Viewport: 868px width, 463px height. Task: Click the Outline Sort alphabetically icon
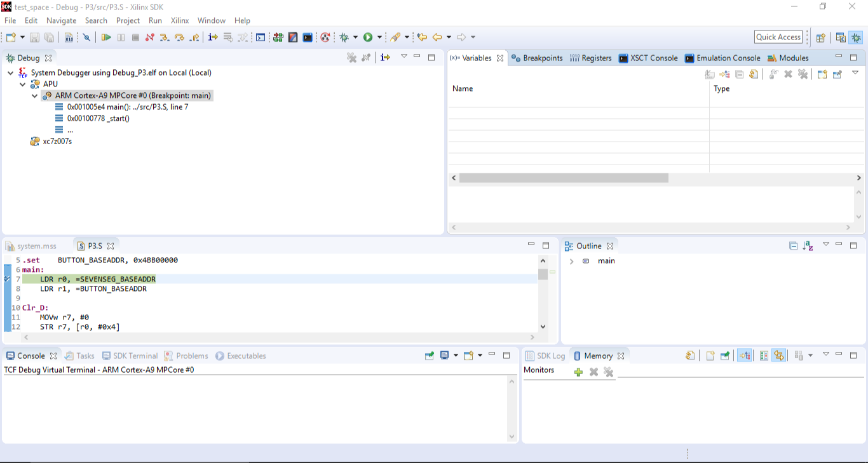click(x=808, y=246)
